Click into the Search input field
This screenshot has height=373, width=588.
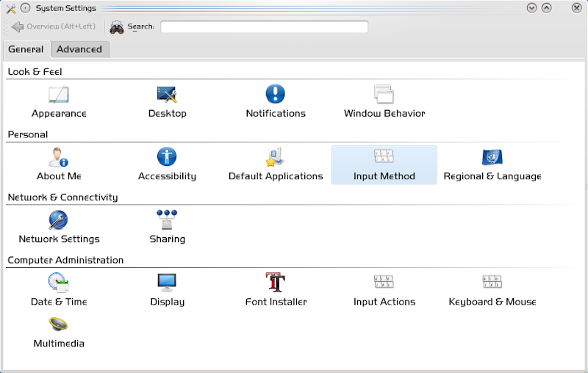tap(264, 27)
